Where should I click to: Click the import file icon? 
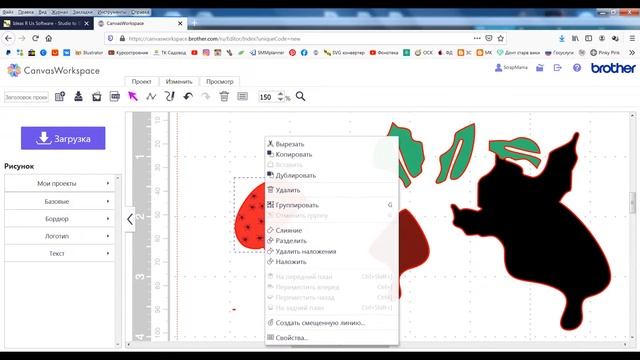(x=97, y=97)
